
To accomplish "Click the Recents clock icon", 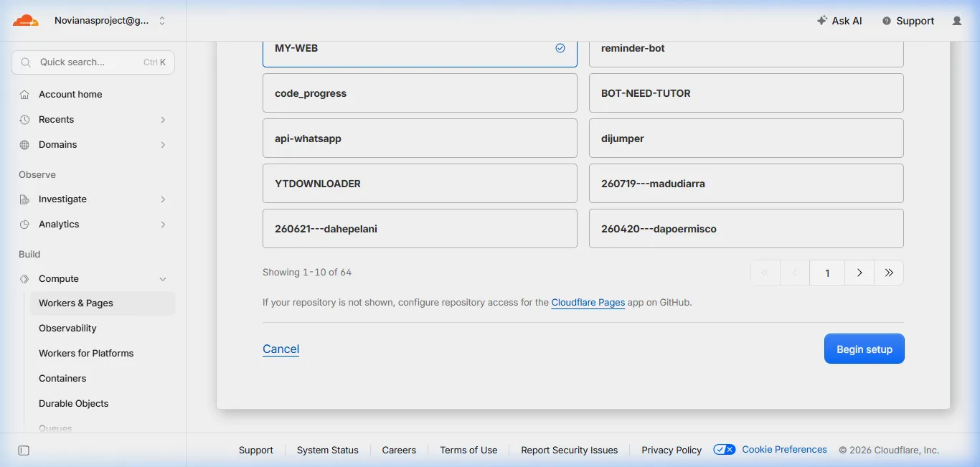I will click(24, 119).
